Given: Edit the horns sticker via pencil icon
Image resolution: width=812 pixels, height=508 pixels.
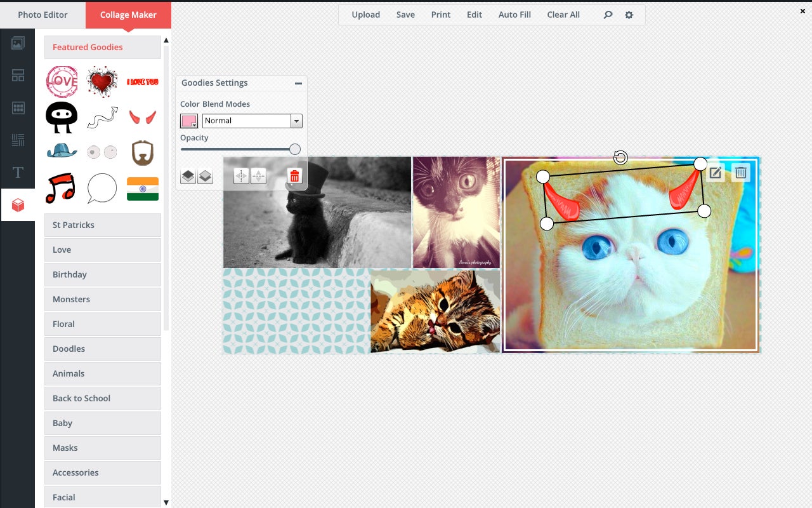Looking at the screenshot, I should (715, 171).
